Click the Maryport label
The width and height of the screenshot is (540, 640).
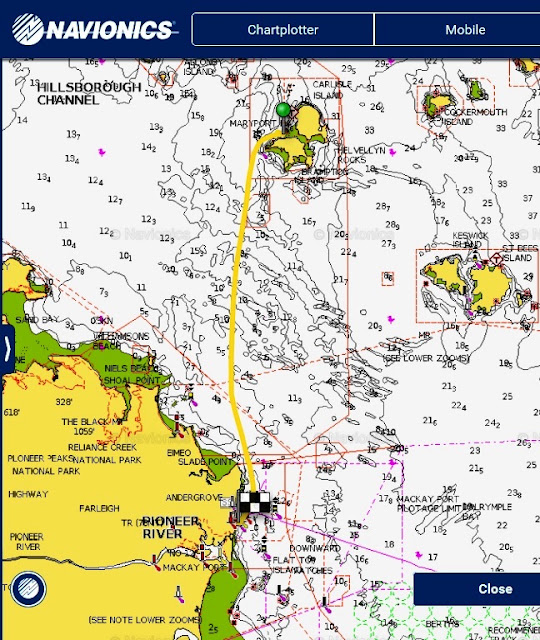[252, 123]
